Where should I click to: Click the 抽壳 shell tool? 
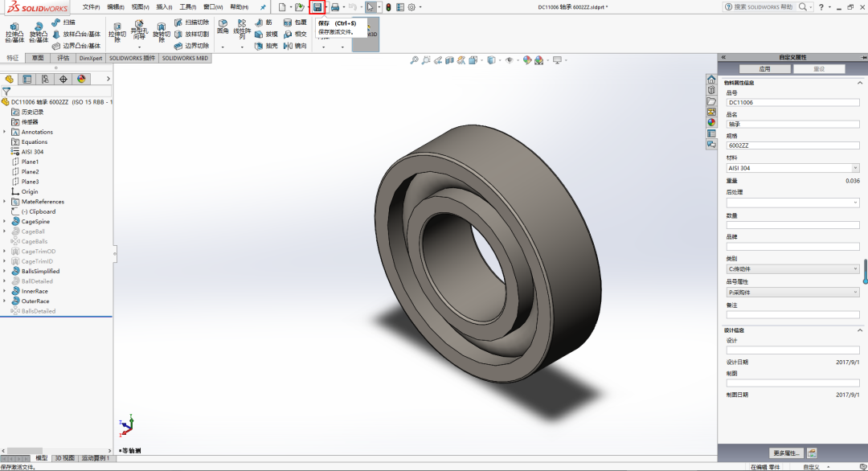coord(266,46)
